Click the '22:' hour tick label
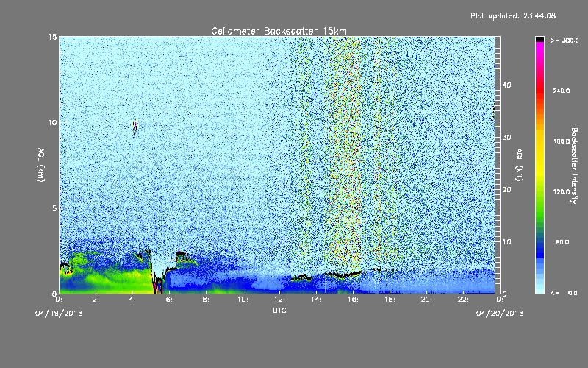The width and height of the screenshot is (588, 368). [463, 300]
